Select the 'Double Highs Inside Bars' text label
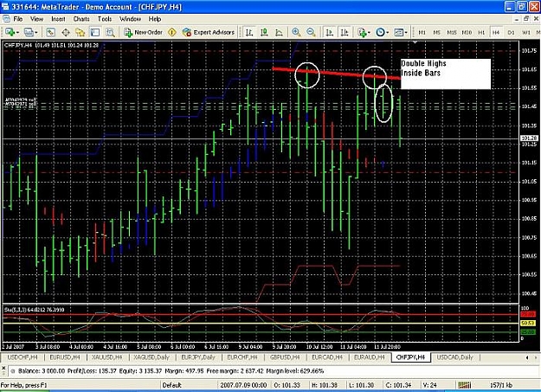This screenshot has width=541, height=392. pos(446,74)
